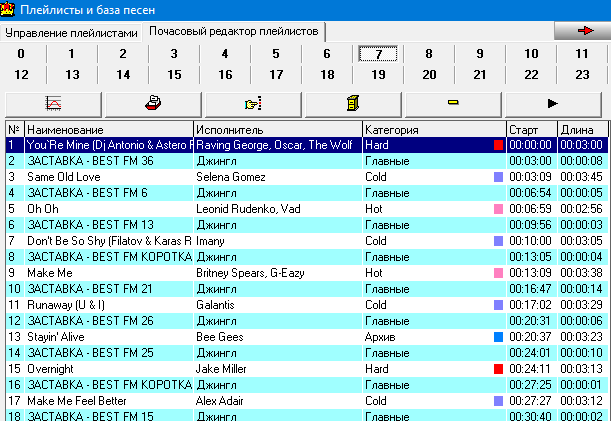Image resolution: width=611 pixels, height=421 pixels.
Task: Click the № column header
Action: tap(15, 129)
